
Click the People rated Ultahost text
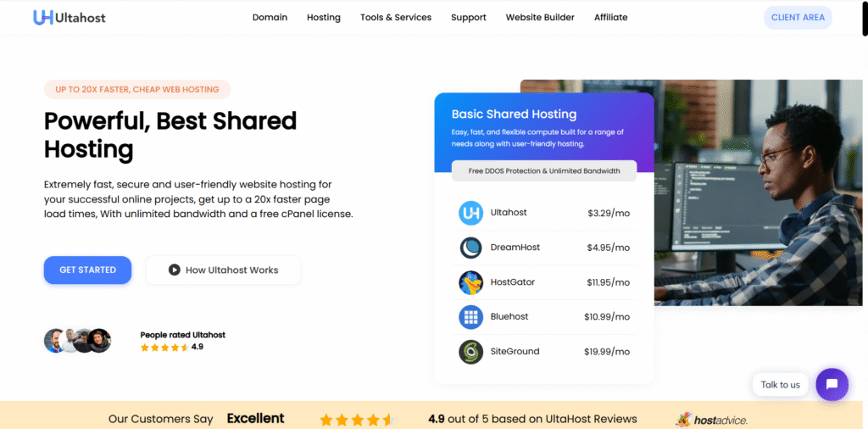[x=183, y=335]
